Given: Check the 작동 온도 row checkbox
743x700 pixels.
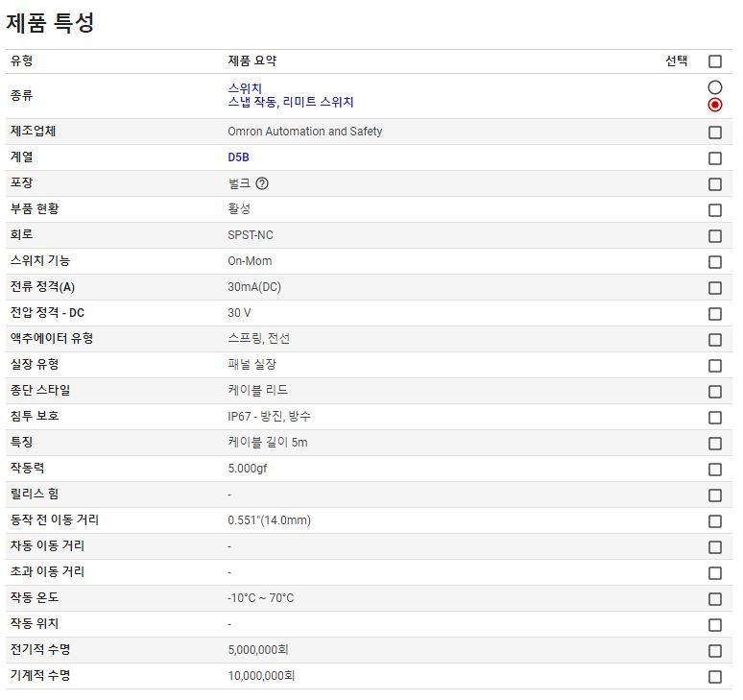Looking at the screenshot, I should pos(714,599).
